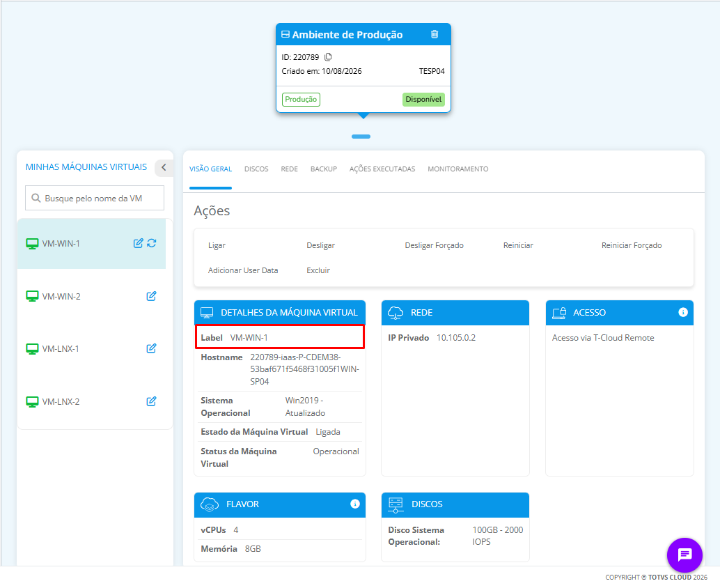720x588 pixels.
Task: Click the Desligar action
Action: 320,245
